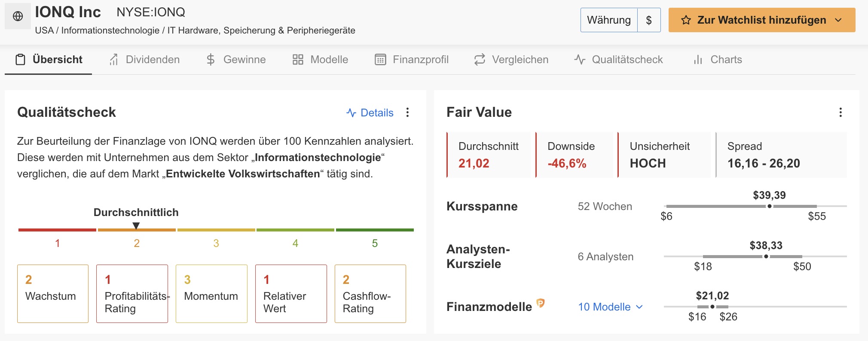Screen dimensions: 868x341
Task: Select the Relativer Wert score card
Action: tap(291, 294)
